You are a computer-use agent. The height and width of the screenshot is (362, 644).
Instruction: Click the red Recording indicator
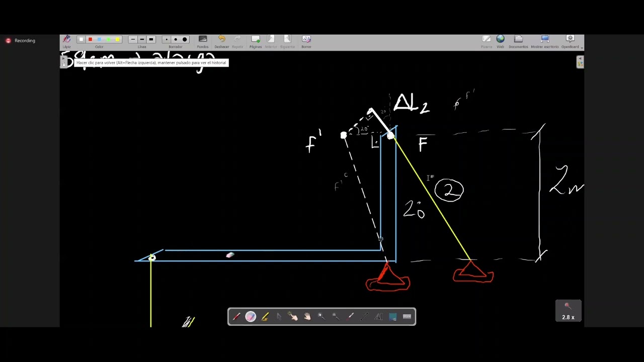tap(21, 41)
